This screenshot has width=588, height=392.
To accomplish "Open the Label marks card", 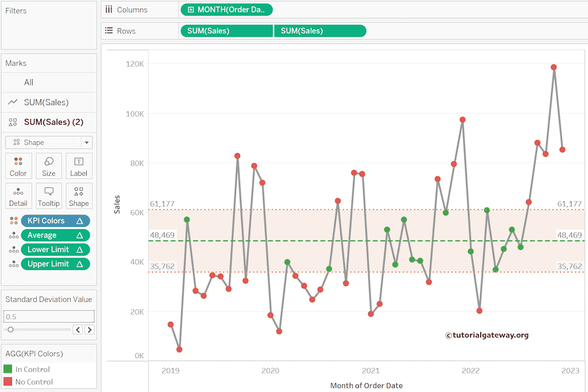I will pyautogui.click(x=79, y=166).
